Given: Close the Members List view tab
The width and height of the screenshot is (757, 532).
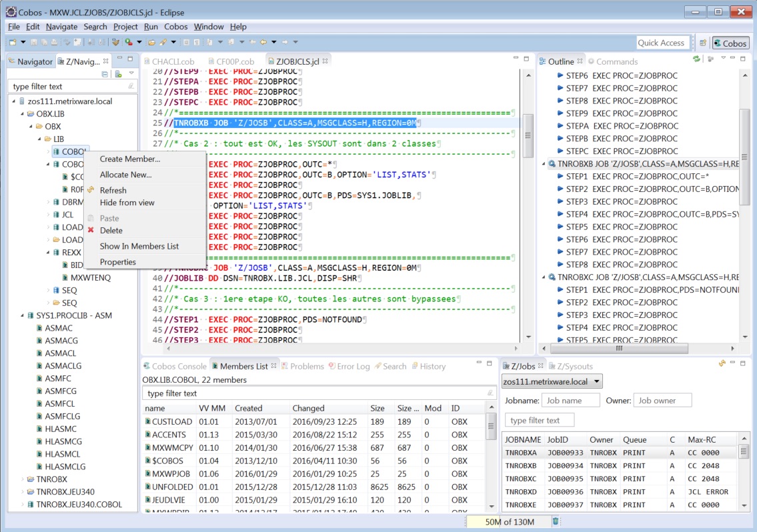Looking at the screenshot, I should click(273, 365).
